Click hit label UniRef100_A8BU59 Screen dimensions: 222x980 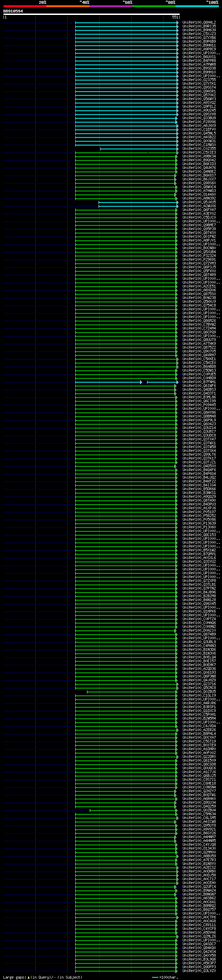199,856
